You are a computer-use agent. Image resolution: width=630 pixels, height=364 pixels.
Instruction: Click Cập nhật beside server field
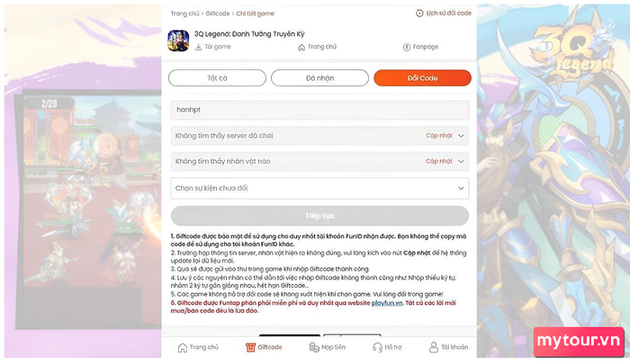[439, 136]
